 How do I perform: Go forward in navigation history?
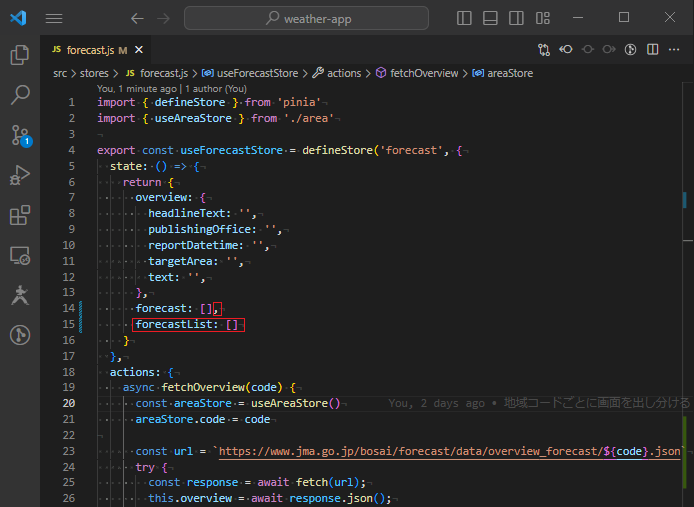point(163,18)
